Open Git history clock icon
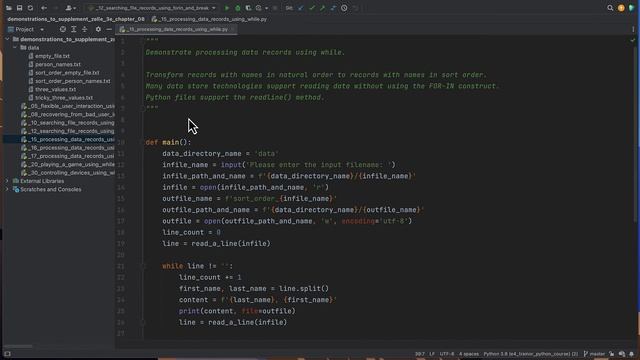The width and height of the screenshot is (640, 360). pyautogui.click(x=344, y=8)
